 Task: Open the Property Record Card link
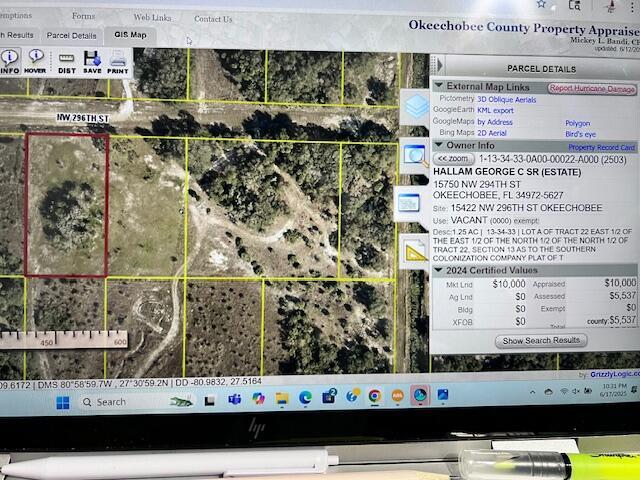pyautogui.click(x=602, y=147)
